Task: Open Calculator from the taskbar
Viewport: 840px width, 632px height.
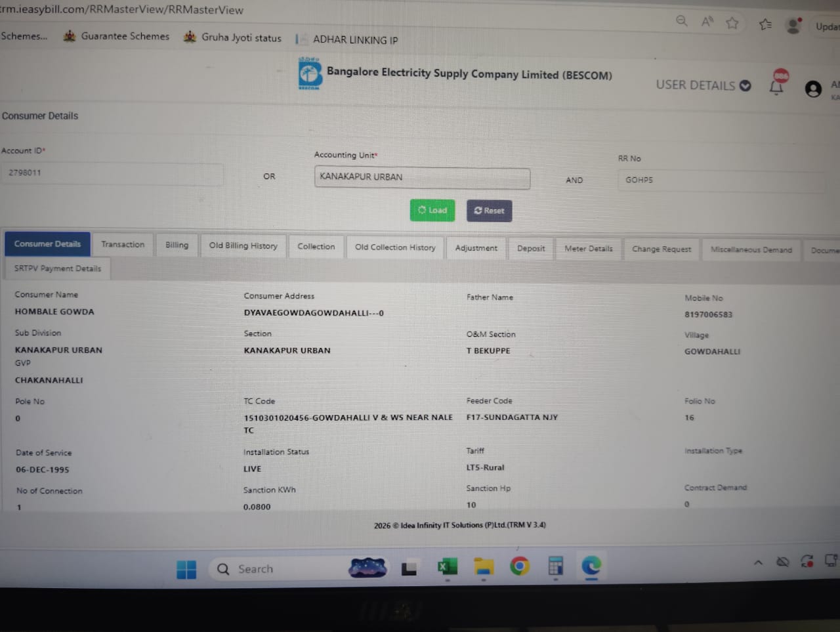Action: [556, 566]
